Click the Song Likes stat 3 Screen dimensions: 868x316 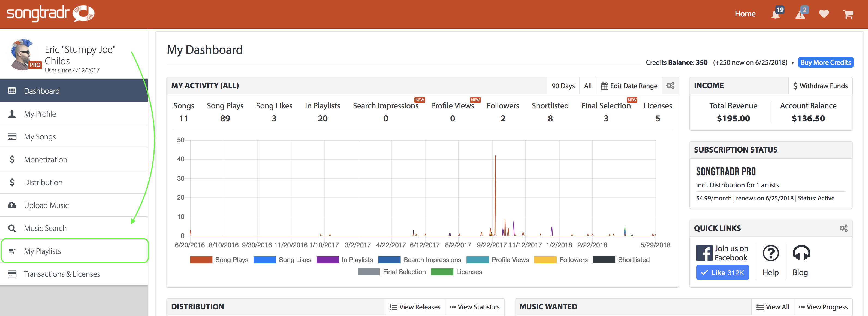pos(274,118)
